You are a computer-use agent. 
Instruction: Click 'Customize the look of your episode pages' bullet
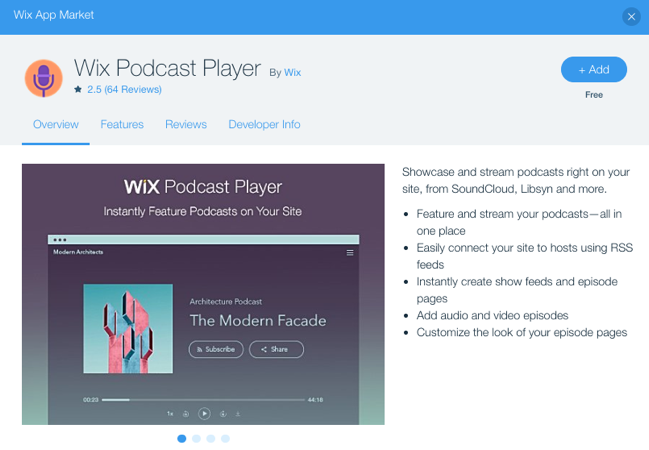coord(522,333)
